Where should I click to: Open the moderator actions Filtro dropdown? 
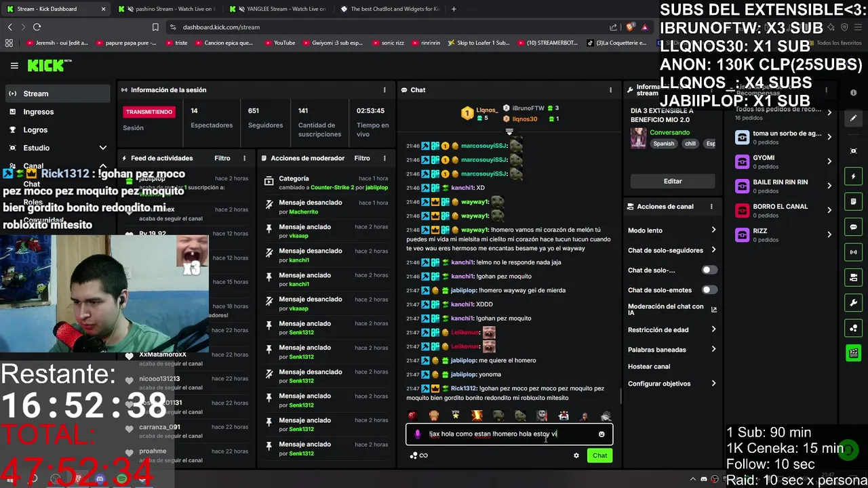(x=362, y=158)
